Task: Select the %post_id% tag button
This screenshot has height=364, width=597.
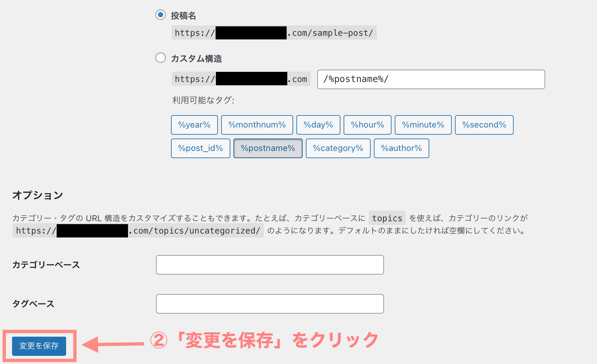Action: [200, 148]
